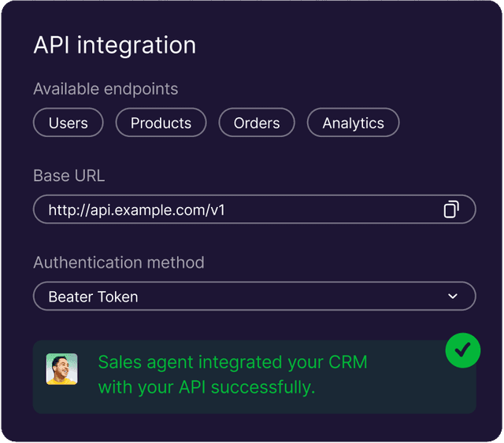Click the chevron arrow in the authentication dropdown
504x443 pixels.
coord(452,297)
